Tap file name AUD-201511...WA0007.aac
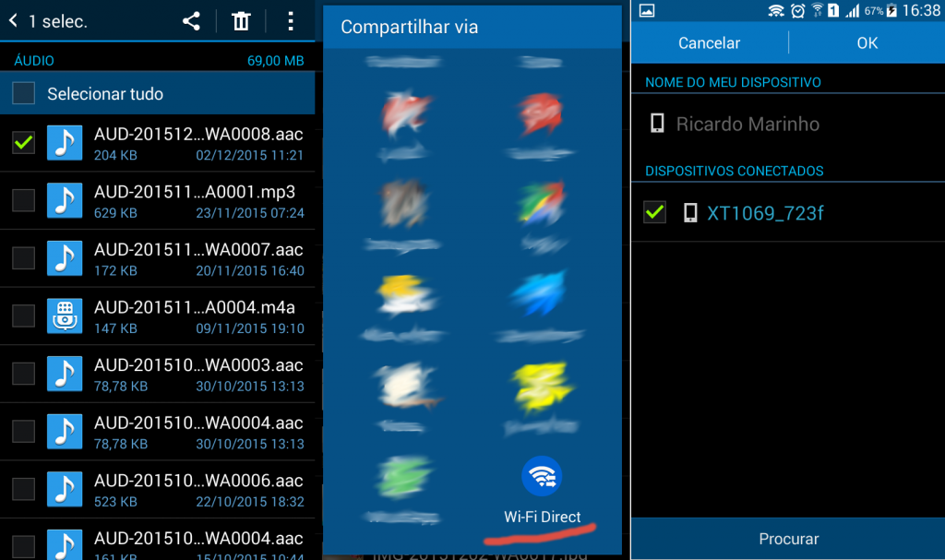Image resolution: width=945 pixels, height=560 pixels. [198, 250]
